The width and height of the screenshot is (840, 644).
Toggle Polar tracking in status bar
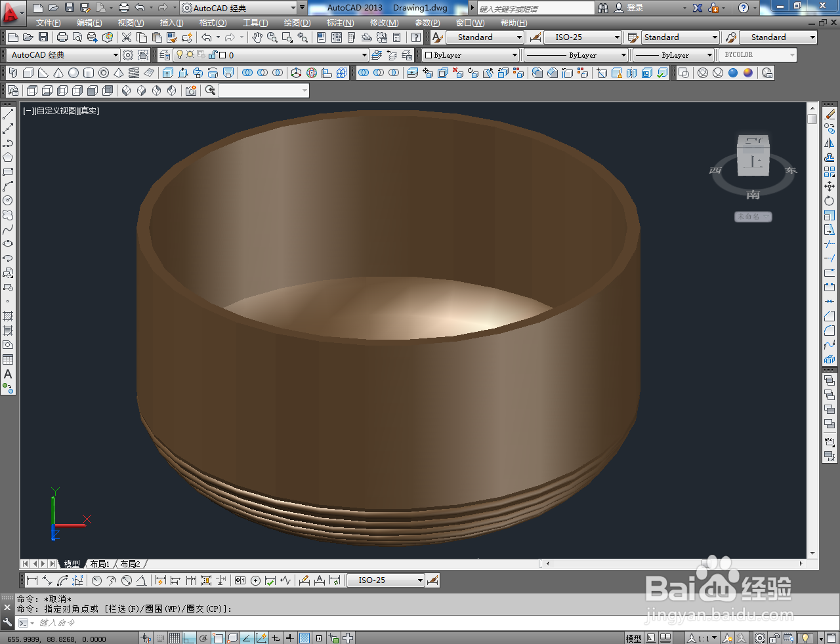pos(203,638)
